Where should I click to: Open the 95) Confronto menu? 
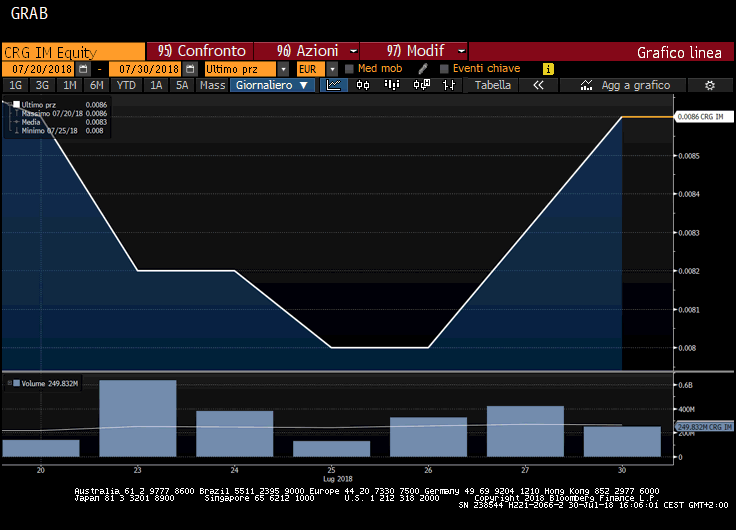(200, 51)
